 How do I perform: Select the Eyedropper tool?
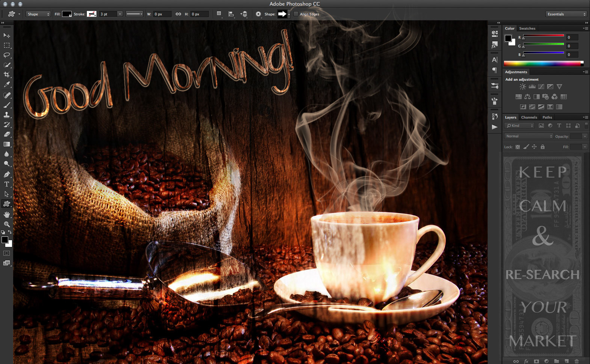[x=7, y=85]
